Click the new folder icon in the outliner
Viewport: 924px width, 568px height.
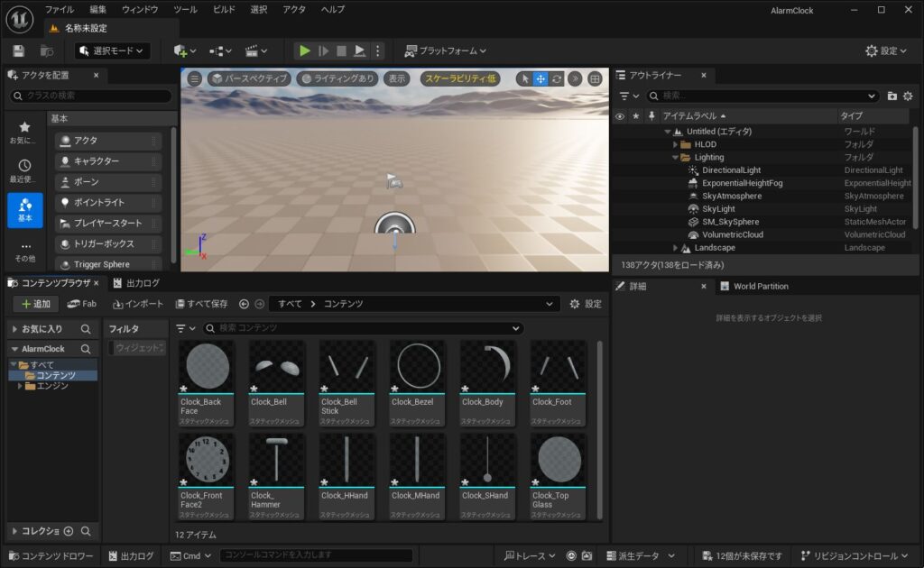(892, 96)
